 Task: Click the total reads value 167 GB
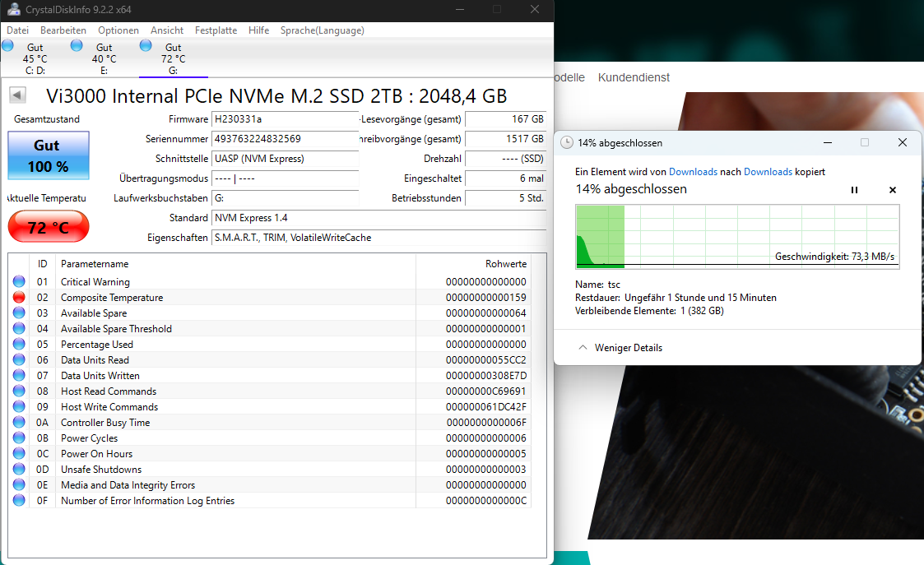coord(505,119)
